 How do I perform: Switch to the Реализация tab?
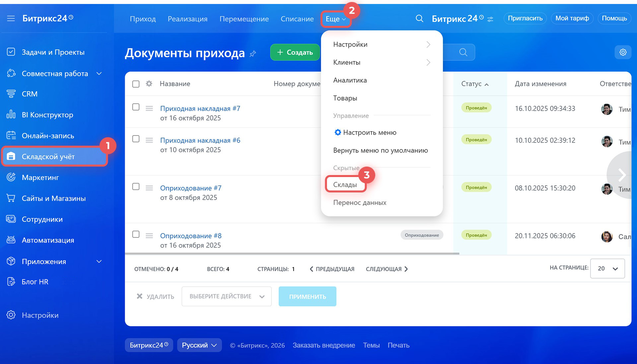(x=188, y=19)
